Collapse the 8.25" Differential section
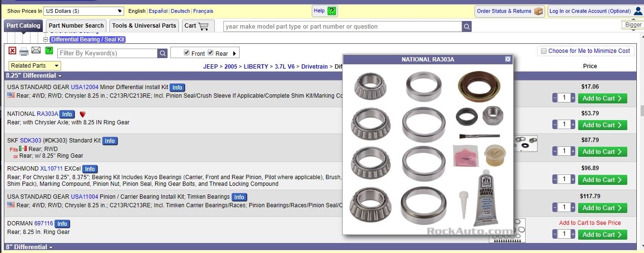Image resolution: width=644 pixels, height=253 pixels. tap(60, 76)
